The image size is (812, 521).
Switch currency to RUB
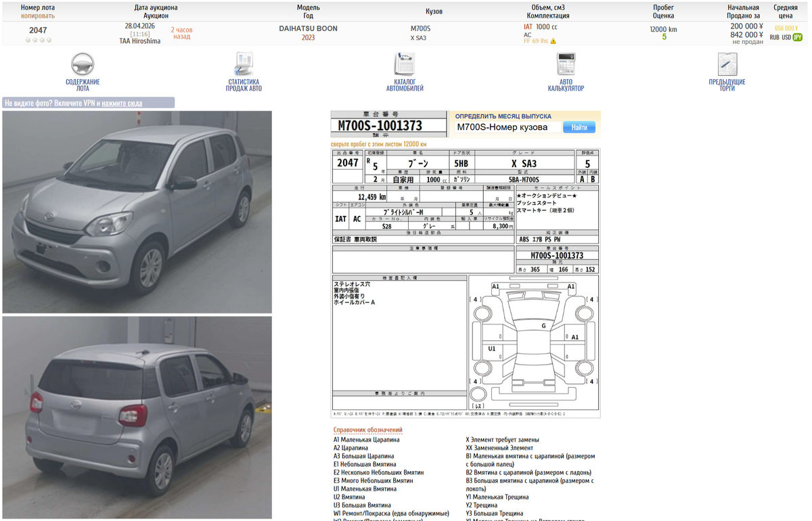775,38
